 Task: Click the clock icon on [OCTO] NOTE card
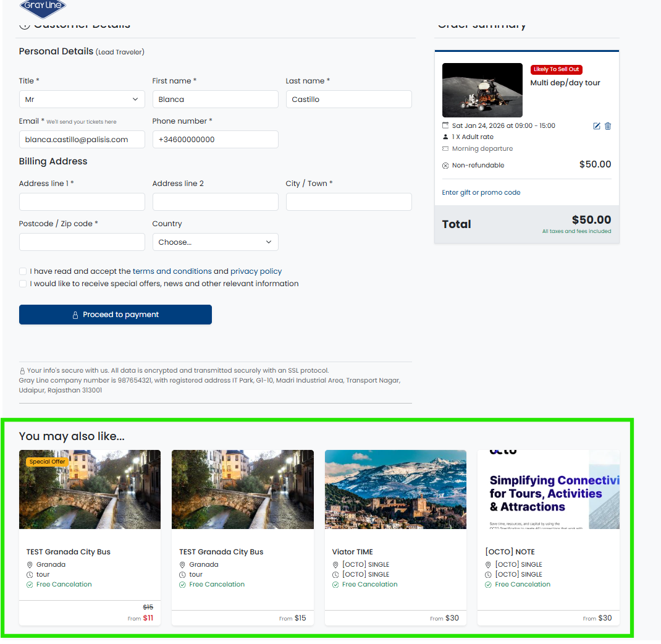click(488, 574)
